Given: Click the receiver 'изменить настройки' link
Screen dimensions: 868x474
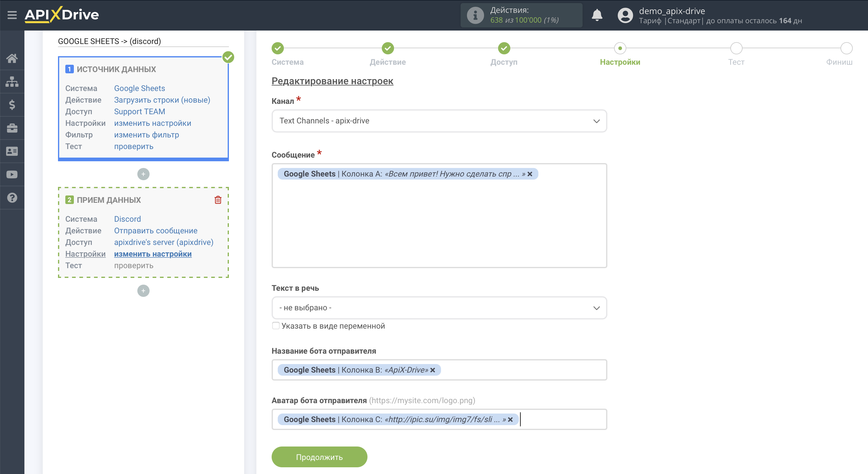Looking at the screenshot, I should click(x=153, y=254).
